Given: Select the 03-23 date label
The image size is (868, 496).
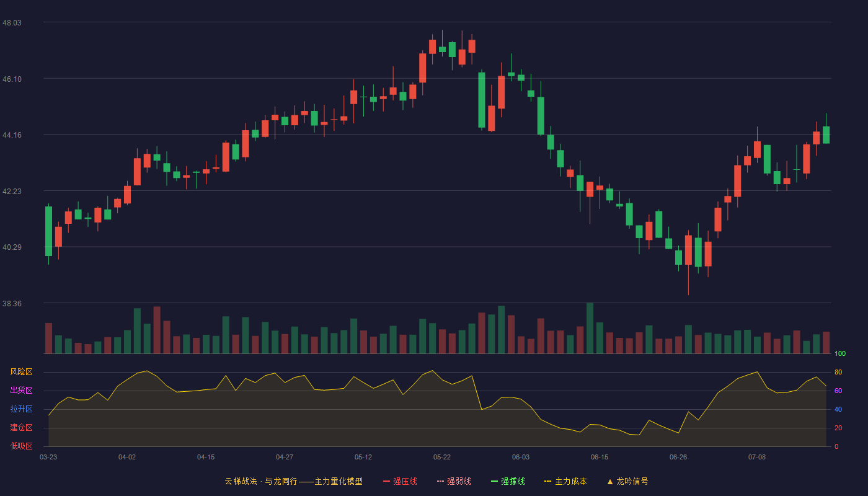Looking at the screenshot, I should tap(48, 457).
